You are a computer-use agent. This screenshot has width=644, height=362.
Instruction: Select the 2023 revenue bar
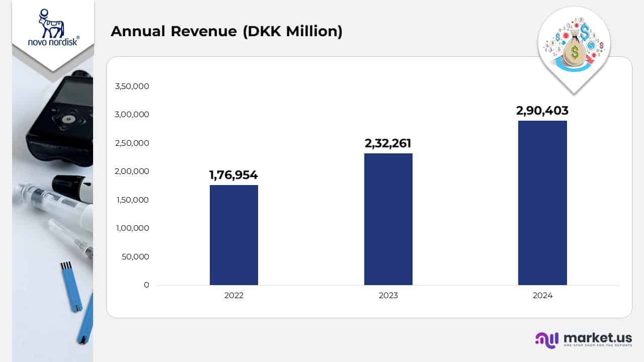coord(388,220)
